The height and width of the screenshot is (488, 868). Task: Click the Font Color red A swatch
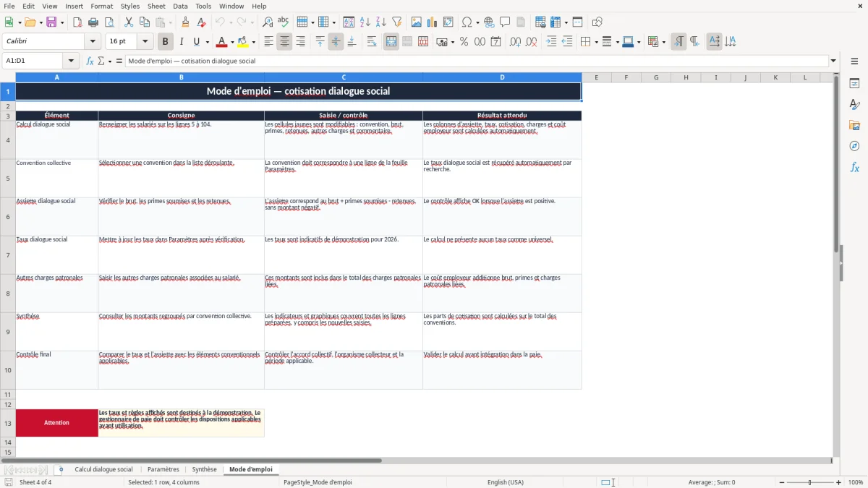(222, 42)
